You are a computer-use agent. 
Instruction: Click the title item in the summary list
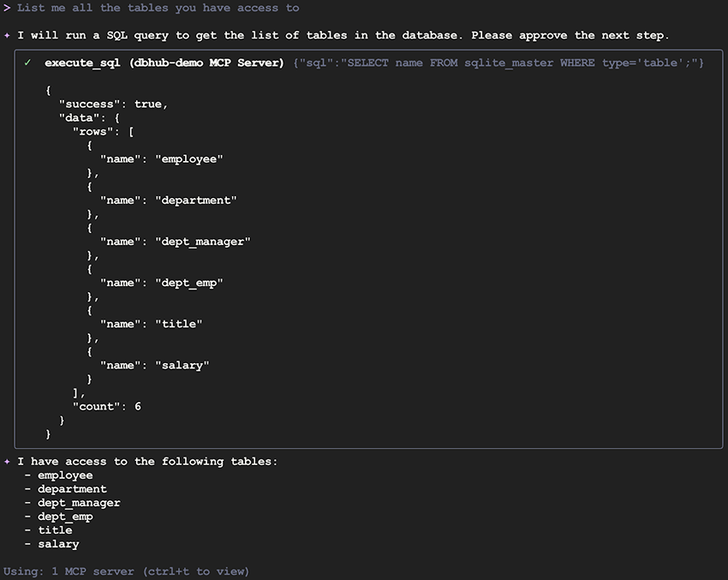pyautogui.click(x=55, y=529)
